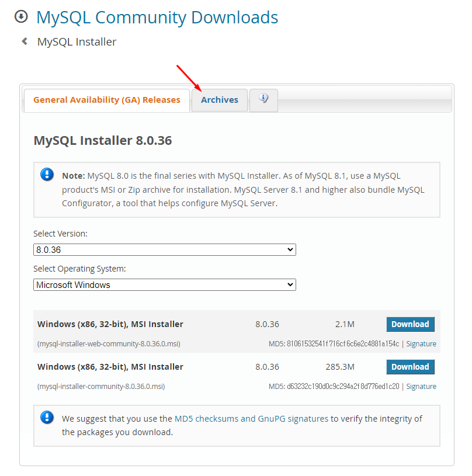
Task: Open Signature link for mysql-installer-web-community file
Action: tap(421, 343)
